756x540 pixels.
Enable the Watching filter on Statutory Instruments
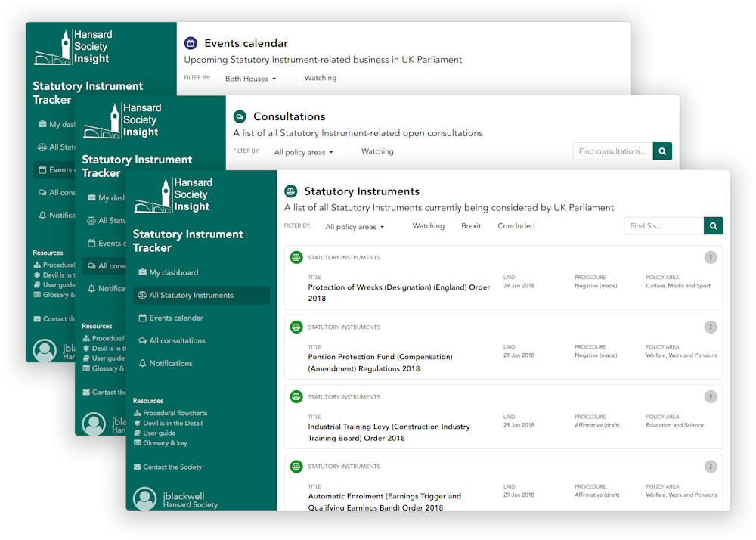[x=428, y=225]
